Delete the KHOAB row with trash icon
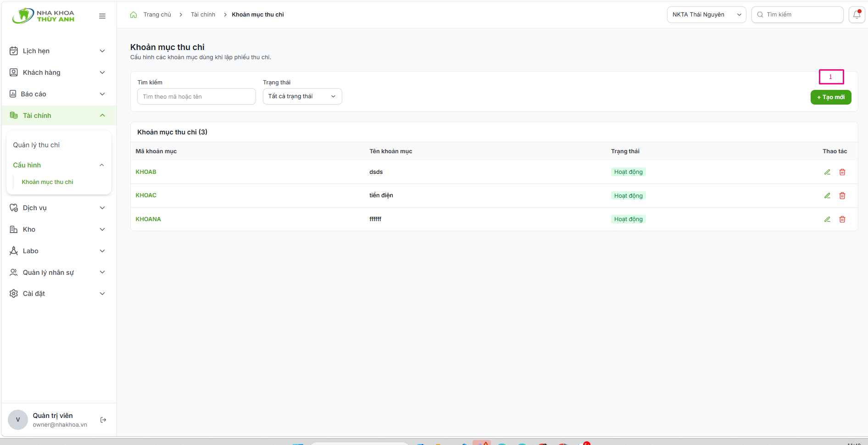Screen dimensions: 868x445 point(842,172)
